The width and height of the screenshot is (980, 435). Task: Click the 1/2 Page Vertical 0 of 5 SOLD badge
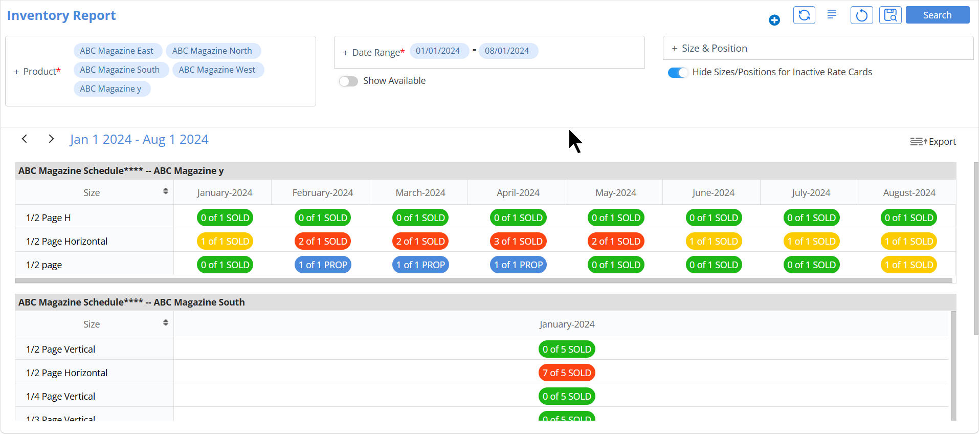click(x=567, y=349)
